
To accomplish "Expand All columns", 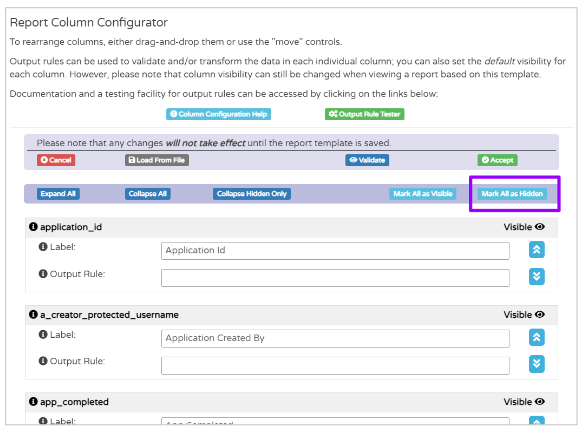I will [58, 194].
